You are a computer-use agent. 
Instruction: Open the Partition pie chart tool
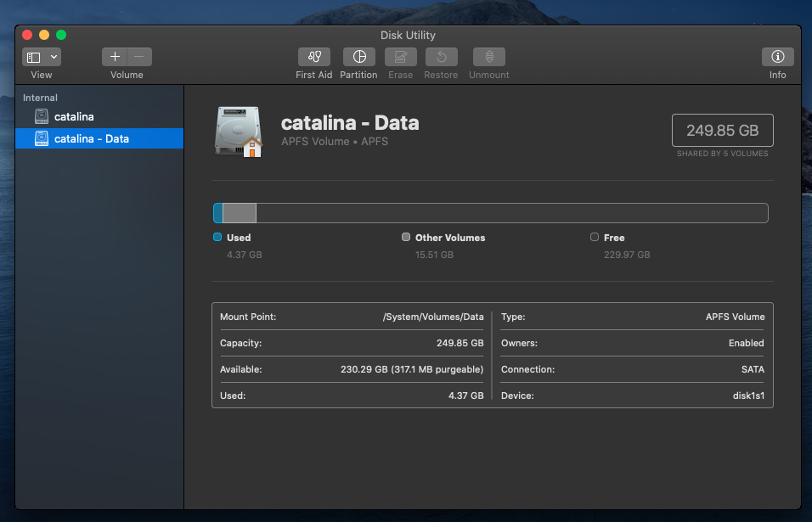click(359, 56)
